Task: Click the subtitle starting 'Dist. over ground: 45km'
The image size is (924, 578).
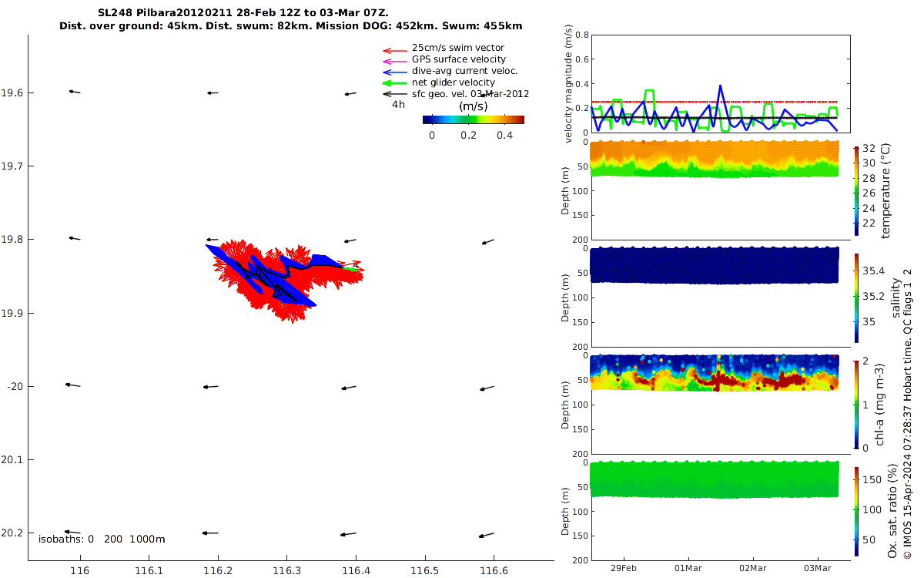Action: 291,25
